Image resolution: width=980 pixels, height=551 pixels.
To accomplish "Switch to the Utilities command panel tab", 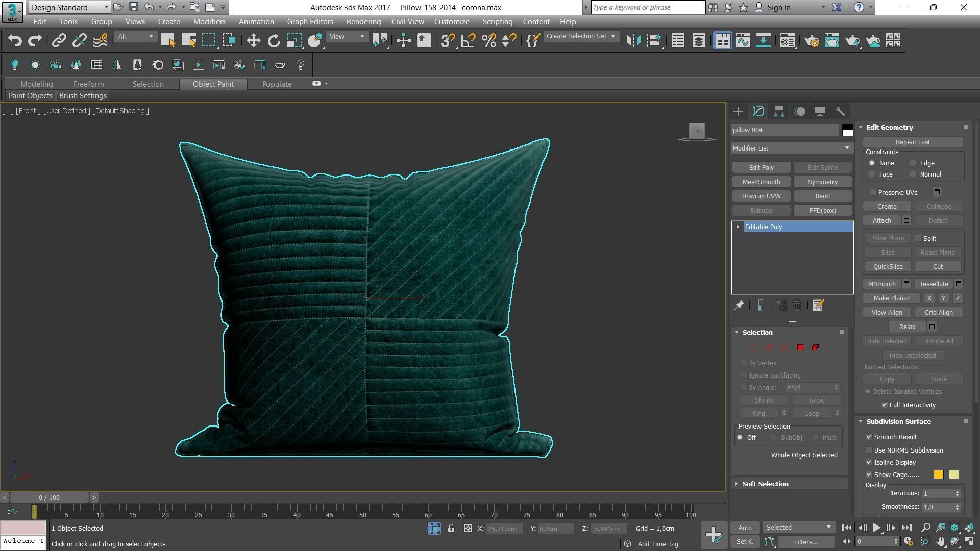I will point(840,111).
